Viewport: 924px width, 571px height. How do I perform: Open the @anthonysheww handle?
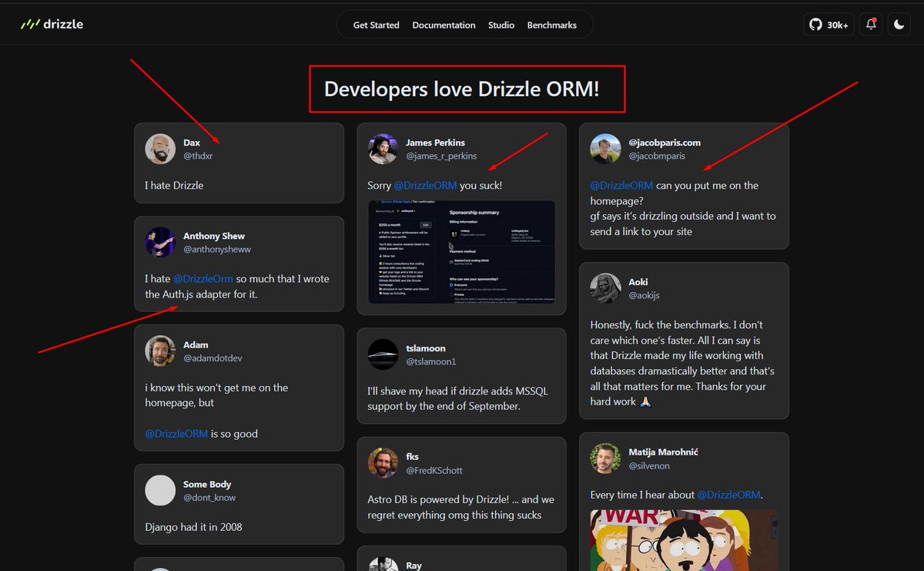point(217,249)
